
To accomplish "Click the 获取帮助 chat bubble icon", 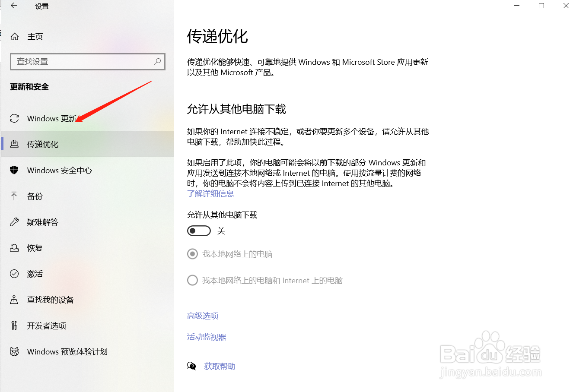I will tap(191, 366).
